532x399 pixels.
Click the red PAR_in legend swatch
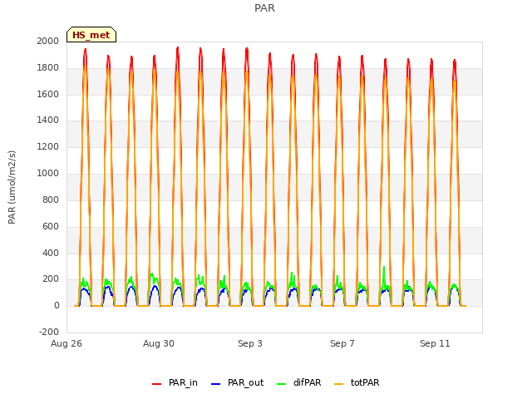click(157, 384)
